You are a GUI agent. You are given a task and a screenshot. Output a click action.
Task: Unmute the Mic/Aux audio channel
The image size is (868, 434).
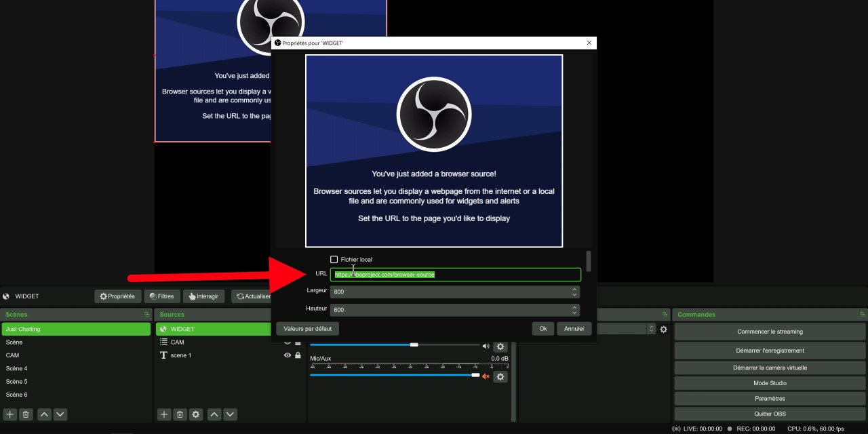(x=486, y=376)
